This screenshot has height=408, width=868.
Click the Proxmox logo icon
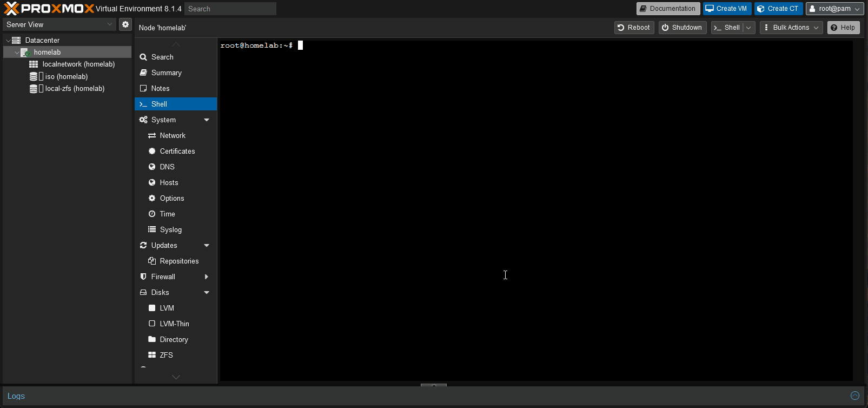(11, 9)
